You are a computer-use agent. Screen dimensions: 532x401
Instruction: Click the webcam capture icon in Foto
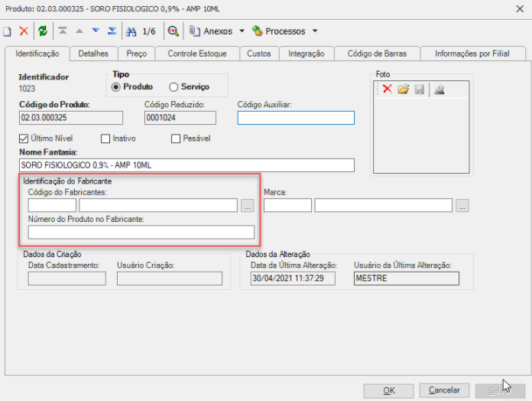tap(439, 90)
